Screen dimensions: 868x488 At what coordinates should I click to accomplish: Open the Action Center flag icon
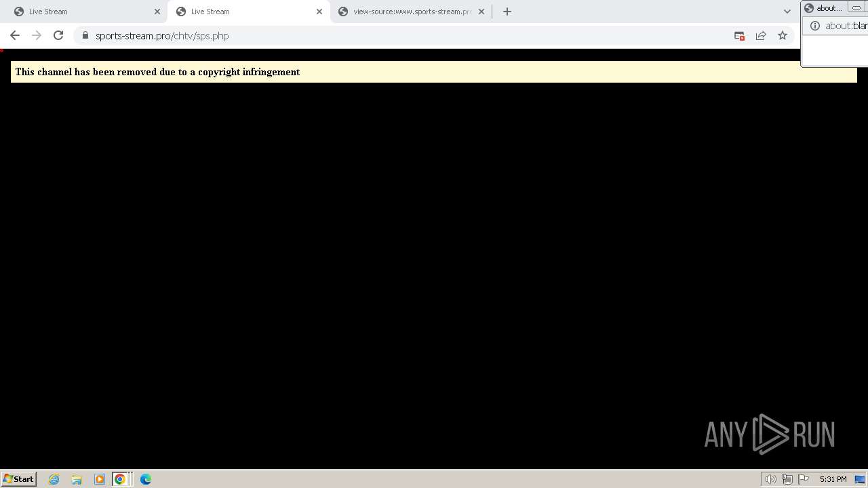(804, 479)
